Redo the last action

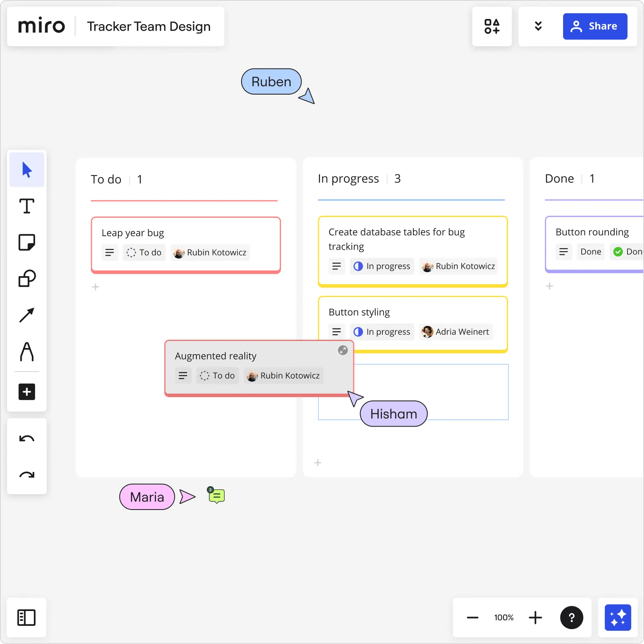pos(27,475)
